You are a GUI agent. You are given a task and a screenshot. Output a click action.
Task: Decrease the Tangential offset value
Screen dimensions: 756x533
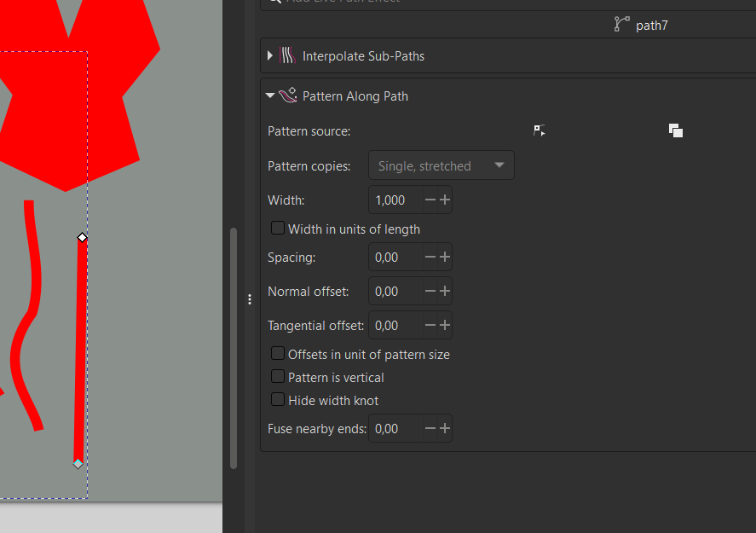coord(430,326)
